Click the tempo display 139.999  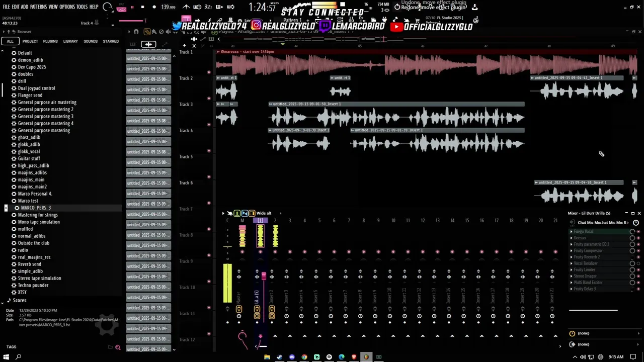[168, 7]
